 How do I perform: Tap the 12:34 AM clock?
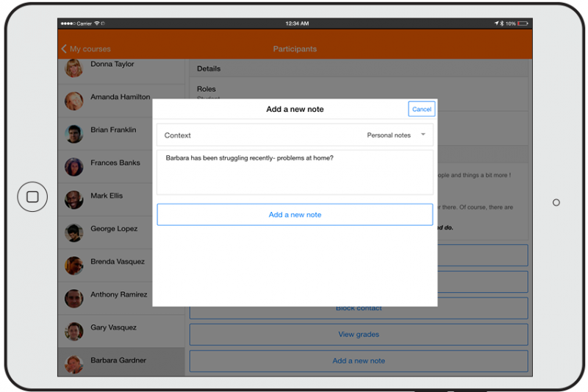click(297, 24)
